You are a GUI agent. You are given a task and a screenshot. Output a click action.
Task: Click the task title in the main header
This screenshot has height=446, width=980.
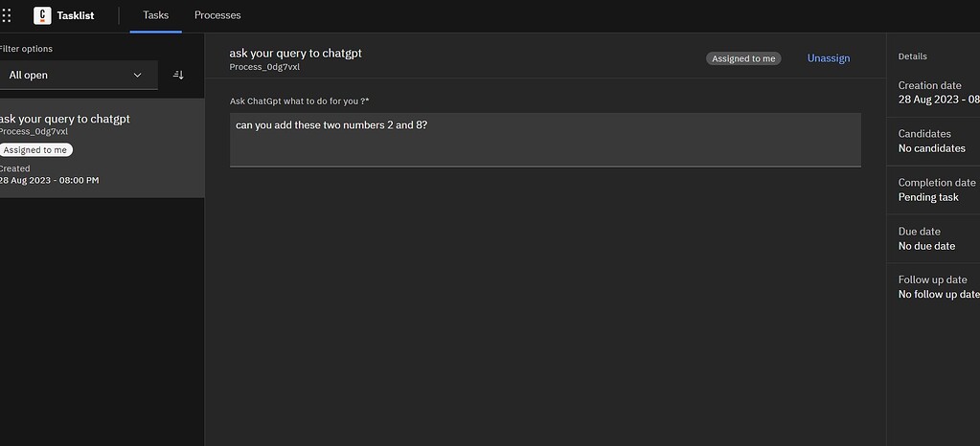pos(295,53)
